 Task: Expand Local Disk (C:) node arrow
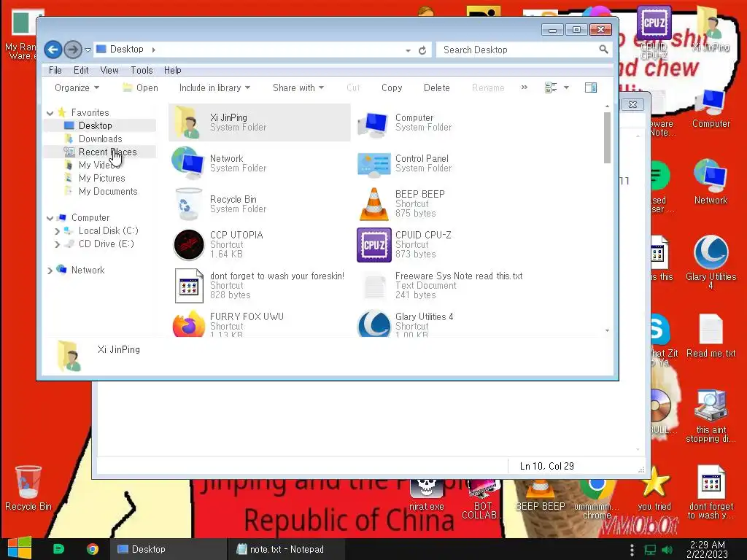57,231
